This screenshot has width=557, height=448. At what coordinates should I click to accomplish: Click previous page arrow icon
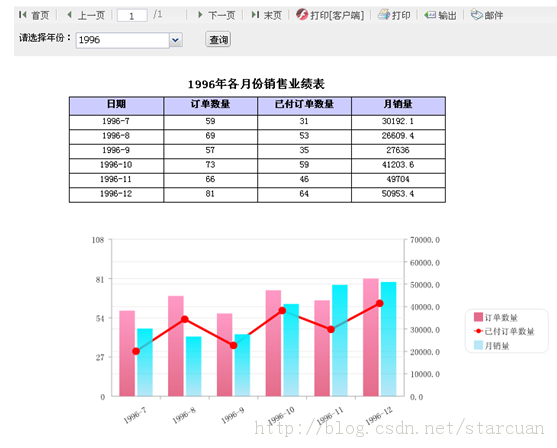tap(70, 15)
